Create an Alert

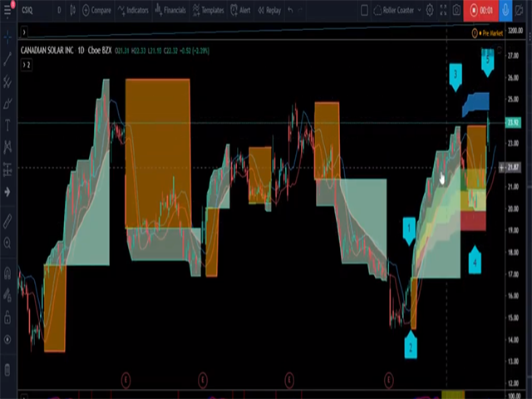pos(240,11)
